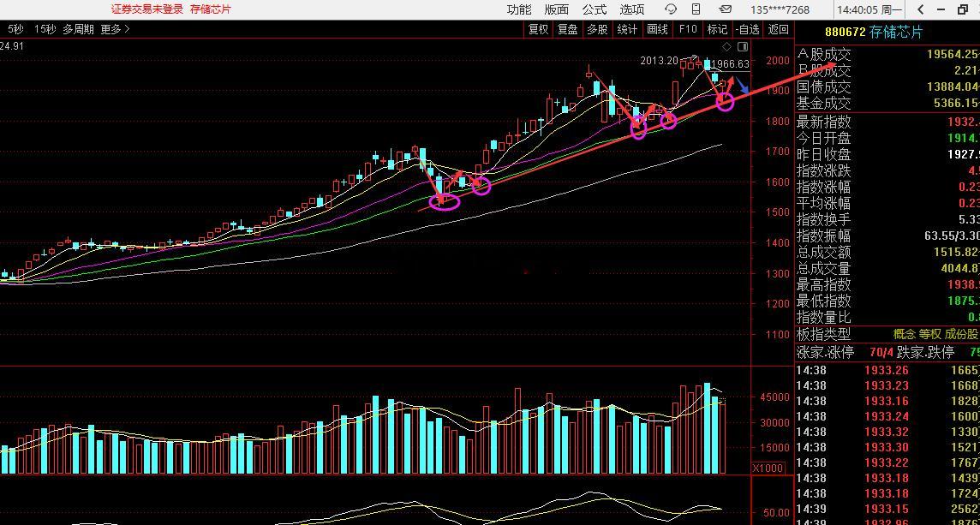980x525 pixels.
Task: Select the A股成交 row
Action: point(887,54)
